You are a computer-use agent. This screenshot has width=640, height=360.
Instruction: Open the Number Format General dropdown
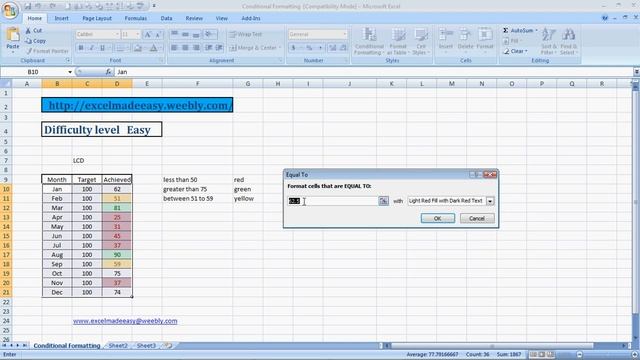pyautogui.click(x=345, y=34)
